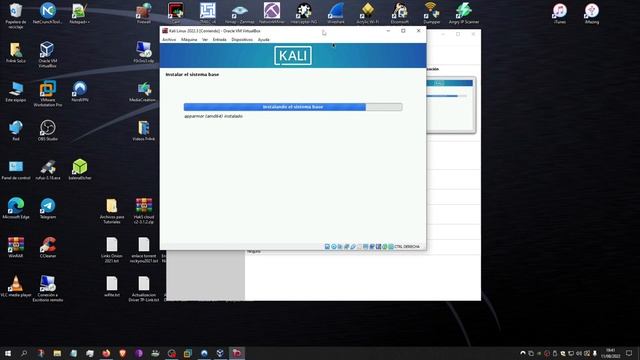Click the optical disk status icon in VM status bar
Image resolution: width=640 pixels, height=360 pixels.
333,247
